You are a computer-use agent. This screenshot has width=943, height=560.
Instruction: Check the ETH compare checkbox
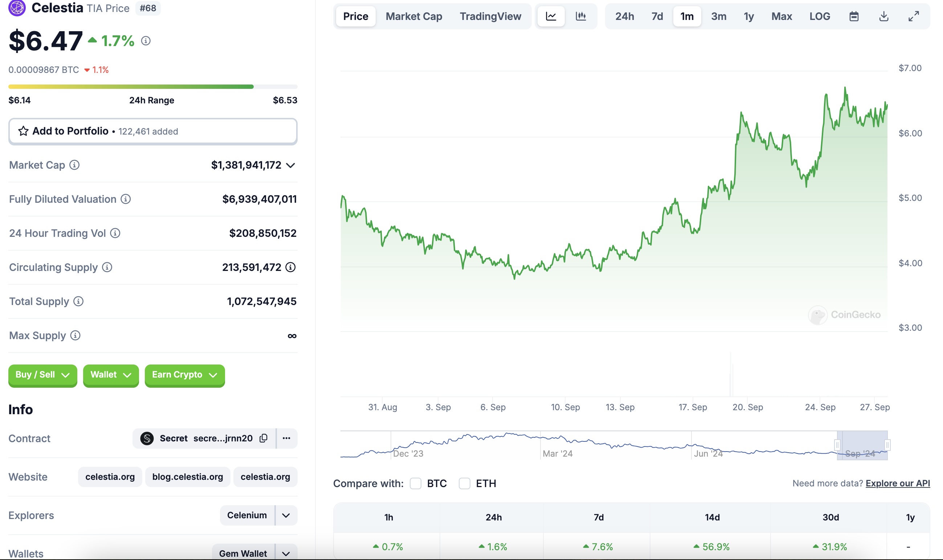465,483
